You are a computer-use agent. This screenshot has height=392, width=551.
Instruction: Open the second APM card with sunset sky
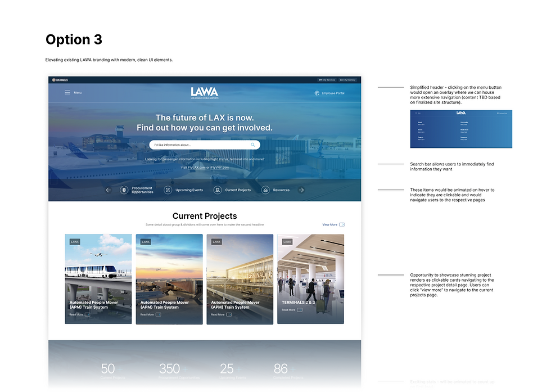[169, 279]
